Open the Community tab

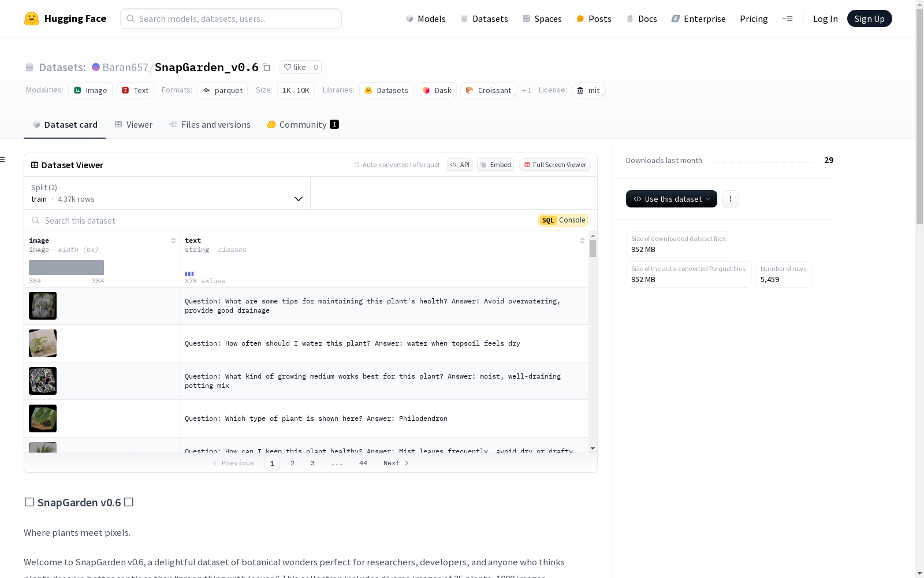click(303, 125)
